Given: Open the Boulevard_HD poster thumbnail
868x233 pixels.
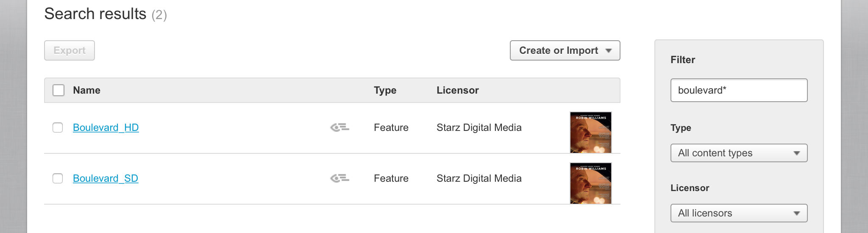Looking at the screenshot, I should point(590,132).
